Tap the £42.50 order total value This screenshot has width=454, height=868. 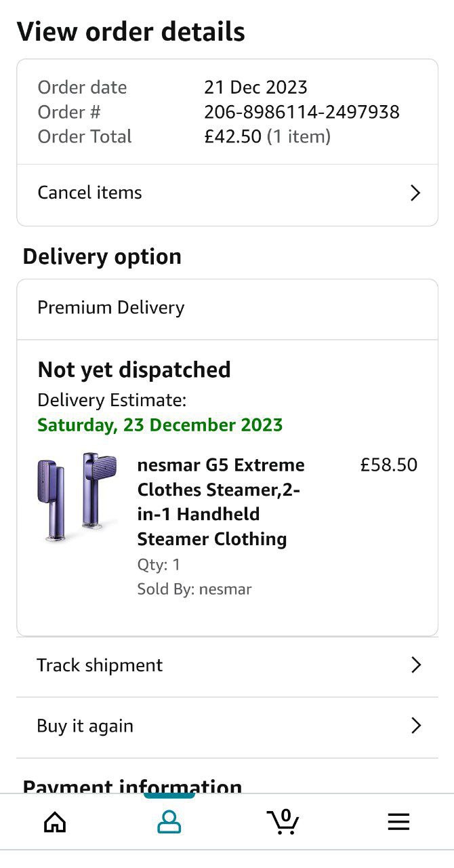232,137
